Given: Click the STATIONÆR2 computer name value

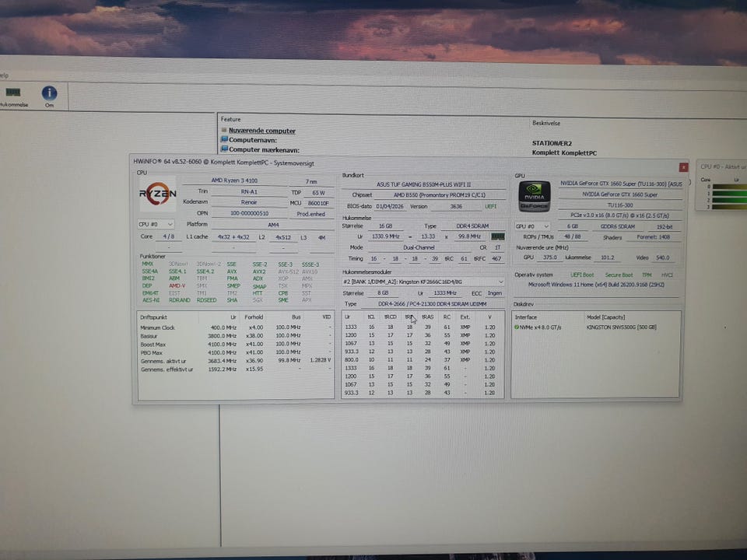Looking at the screenshot, I should point(552,143).
